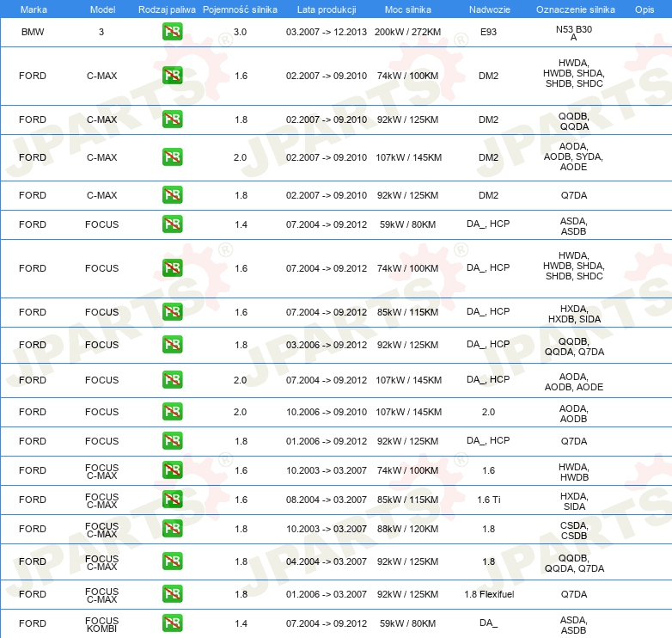Select the 03.2006 -> 09.2012 production years
Screen dimensions: 672x638
point(327,345)
